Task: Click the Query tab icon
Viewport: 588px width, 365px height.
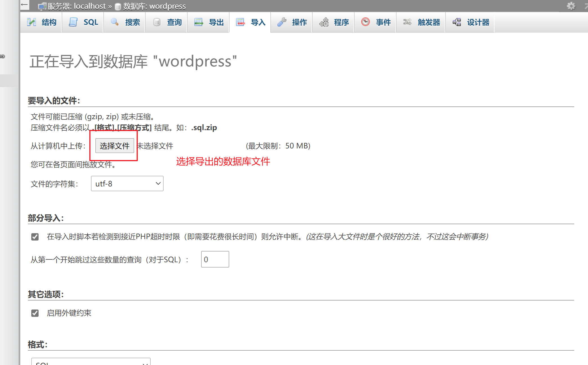Action: tap(157, 22)
